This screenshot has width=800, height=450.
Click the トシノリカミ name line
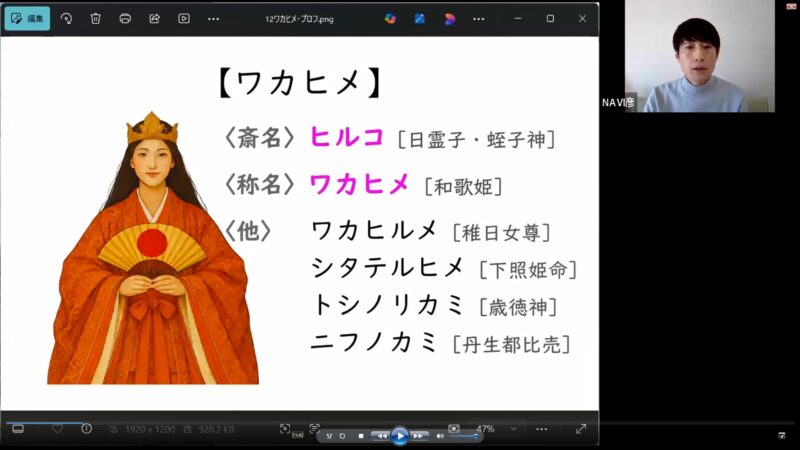point(388,305)
